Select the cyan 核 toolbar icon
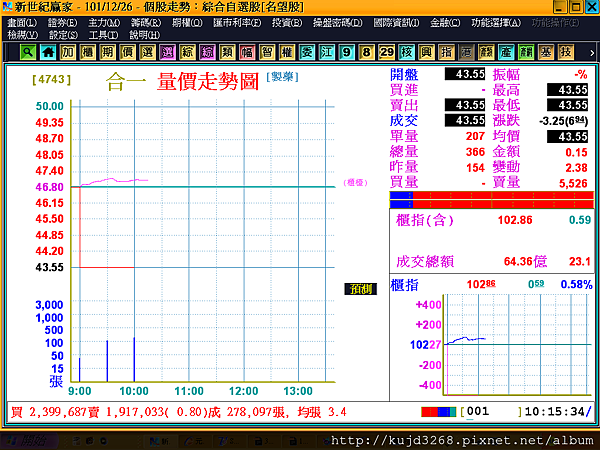Screen dimensions: 600x450 click(406, 52)
